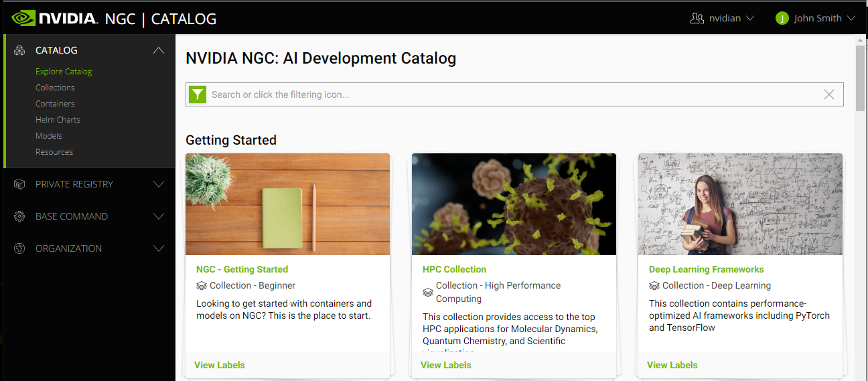Click the layers icon beside Collection - Deep Learning
The height and width of the screenshot is (381, 868).
pos(654,285)
